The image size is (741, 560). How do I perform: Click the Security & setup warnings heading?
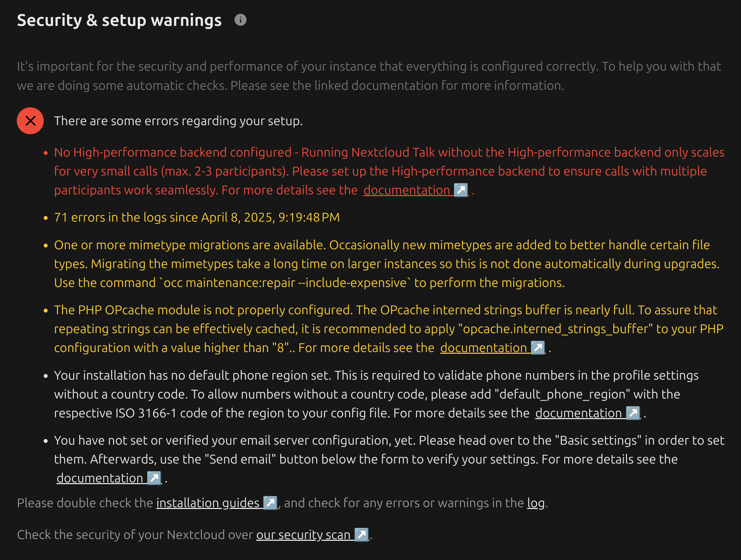(119, 20)
